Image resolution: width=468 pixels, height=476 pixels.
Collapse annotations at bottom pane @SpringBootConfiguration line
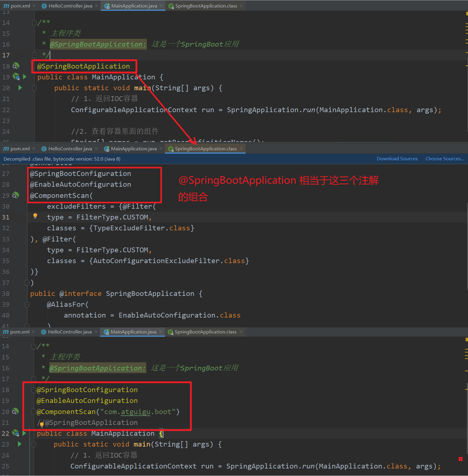click(34, 390)
